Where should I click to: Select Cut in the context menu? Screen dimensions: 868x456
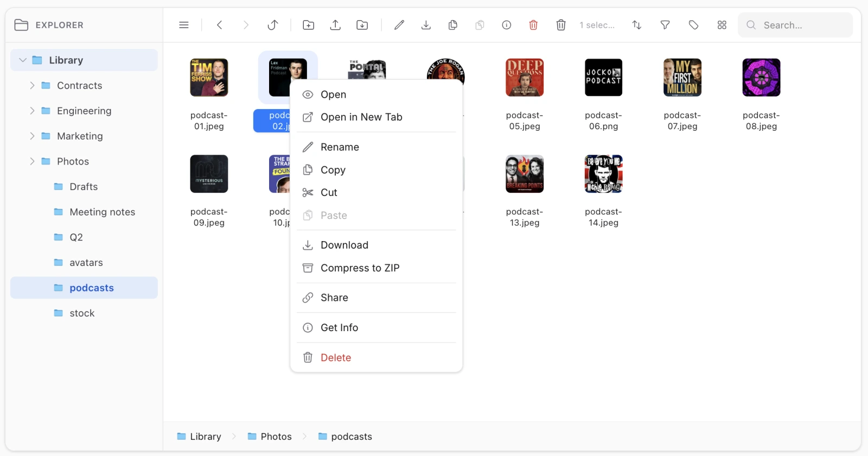pos(376,193)
